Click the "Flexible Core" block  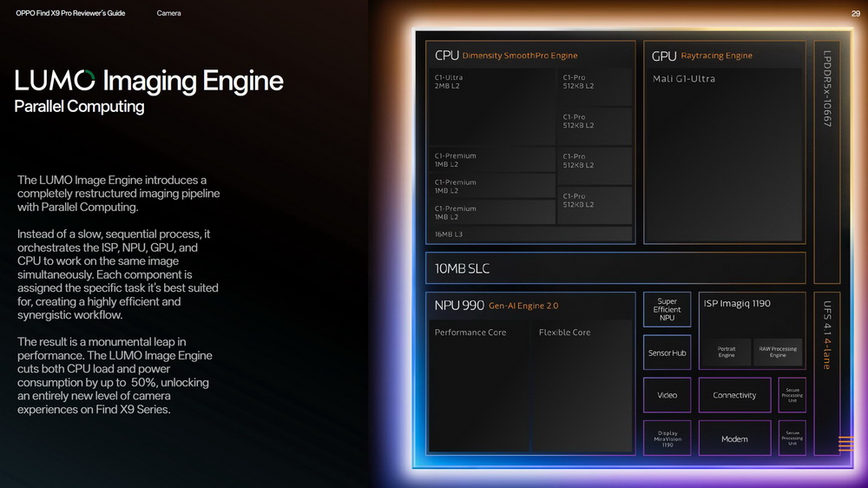(582, 386)
